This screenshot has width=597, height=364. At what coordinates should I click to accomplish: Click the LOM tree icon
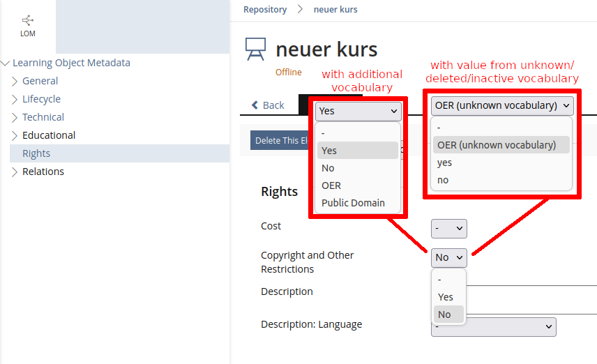27,21
